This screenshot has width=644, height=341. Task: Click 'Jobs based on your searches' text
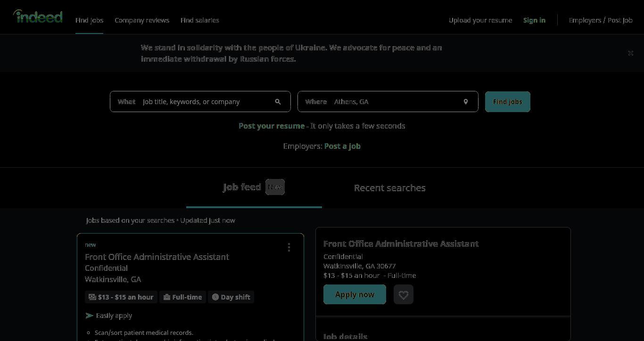(x=130, y=220)
